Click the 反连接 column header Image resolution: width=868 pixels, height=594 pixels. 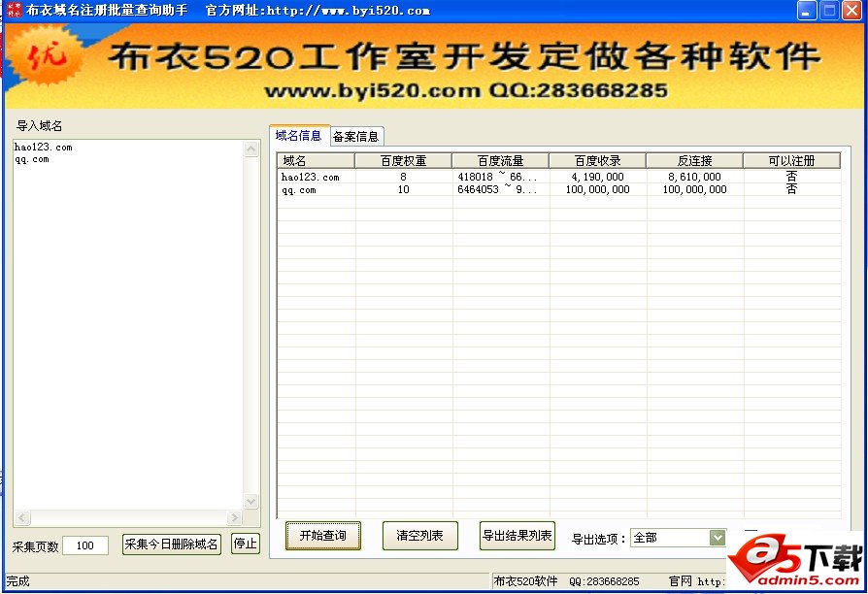coord(694,161)
